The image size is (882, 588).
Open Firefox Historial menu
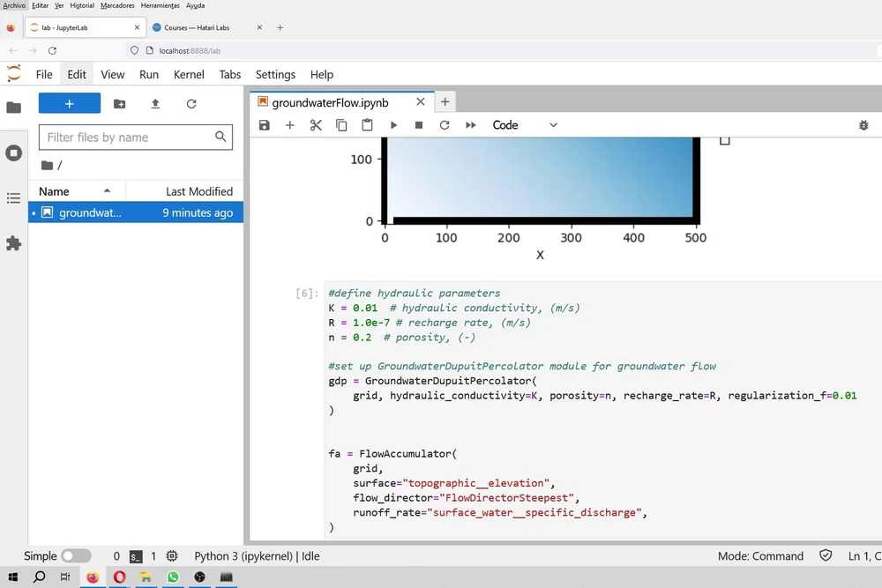tap(82, 5)
